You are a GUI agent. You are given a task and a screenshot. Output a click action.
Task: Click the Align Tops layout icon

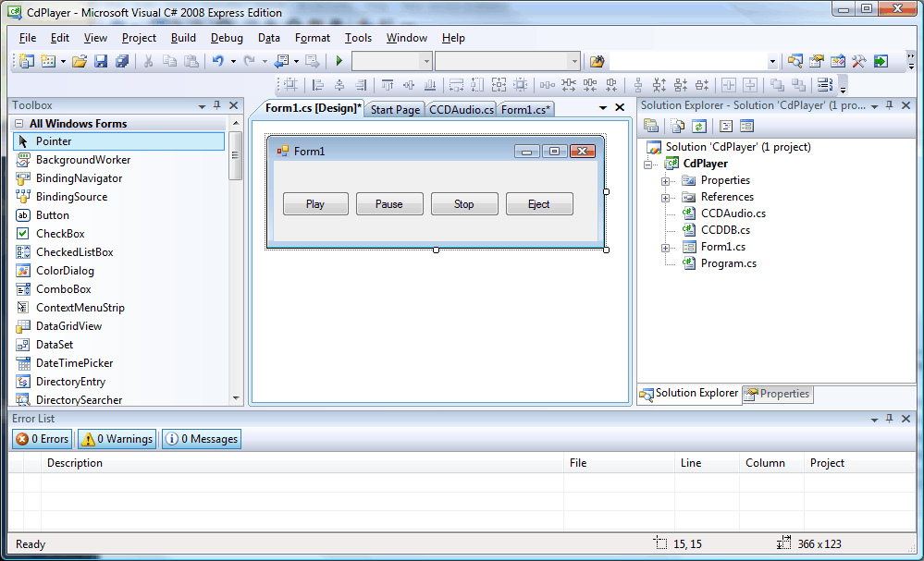[x=388, y=85]
